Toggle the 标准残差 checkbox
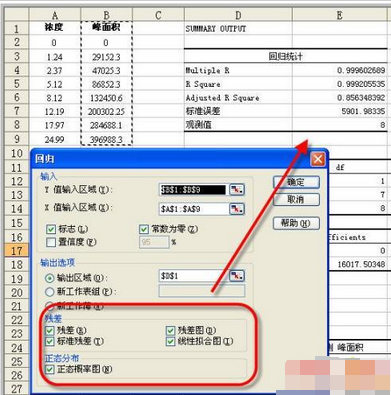The image size is (391, 395). 50,341
